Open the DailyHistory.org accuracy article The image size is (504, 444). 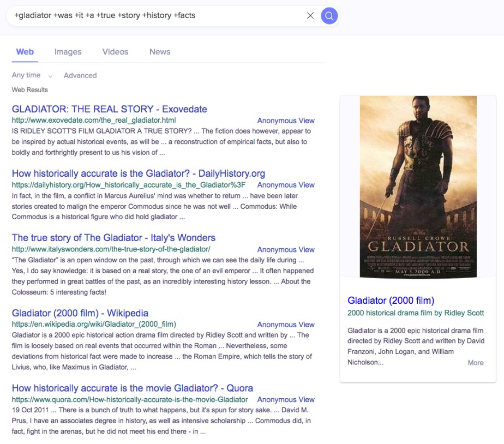138,173
